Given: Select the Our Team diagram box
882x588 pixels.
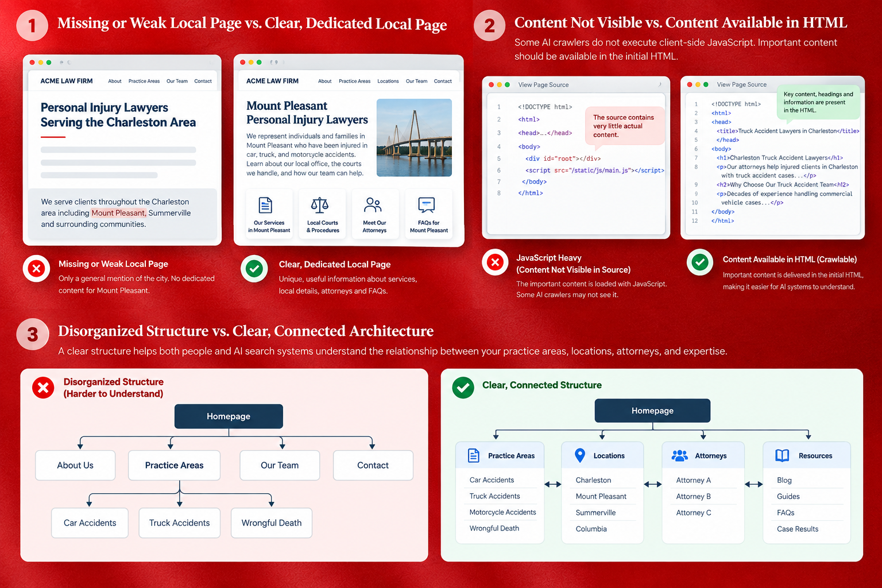Looking at the screenshot, I should pos(280,465).
